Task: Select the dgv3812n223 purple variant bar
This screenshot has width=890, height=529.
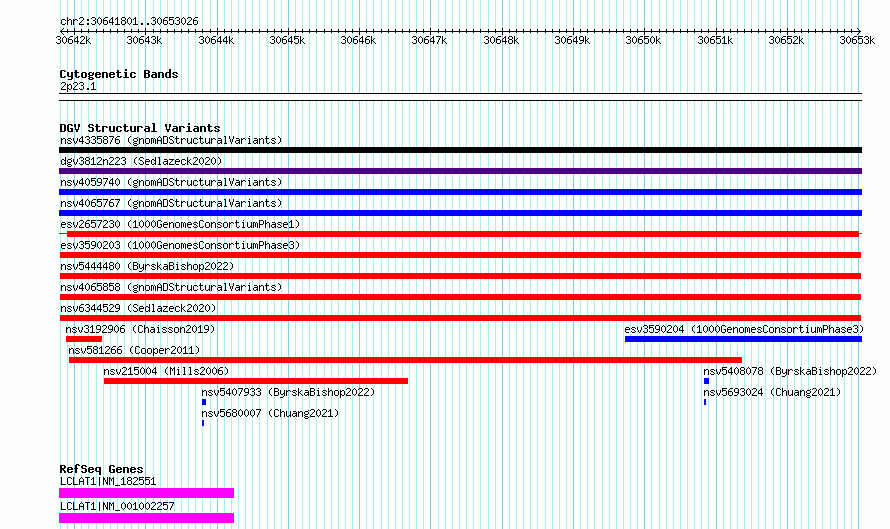Action: [460, 171]
